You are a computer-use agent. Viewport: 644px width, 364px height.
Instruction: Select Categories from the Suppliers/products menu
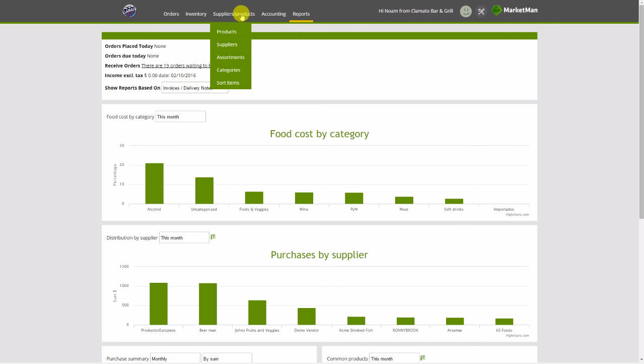[228, 70]
